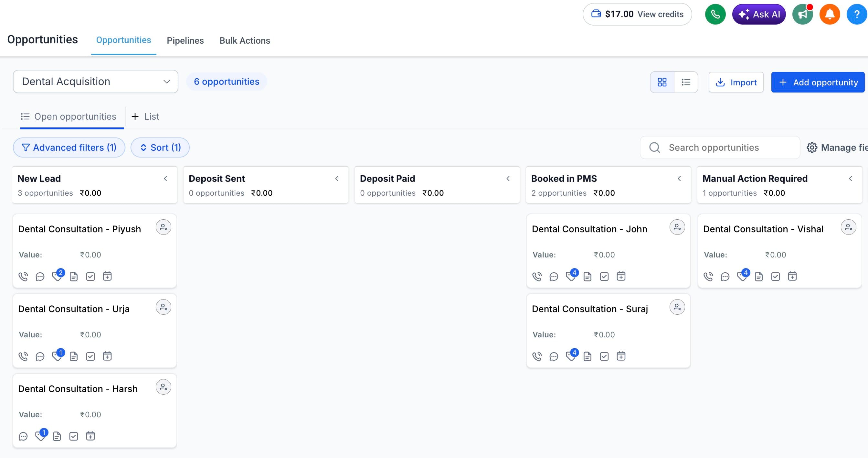The image size is (868, 458).
Task: Add appointment on Suraj card
Action: tap(621, 356)
